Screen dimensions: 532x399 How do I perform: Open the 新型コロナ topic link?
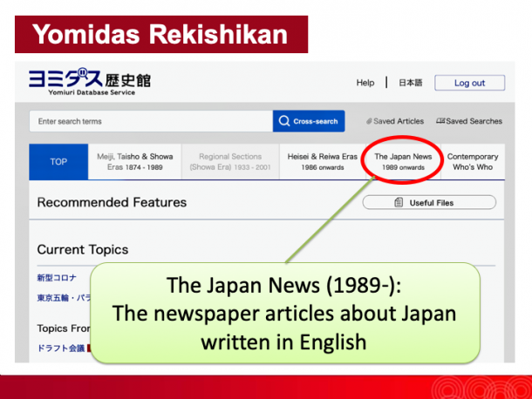[x=57, y=278]
